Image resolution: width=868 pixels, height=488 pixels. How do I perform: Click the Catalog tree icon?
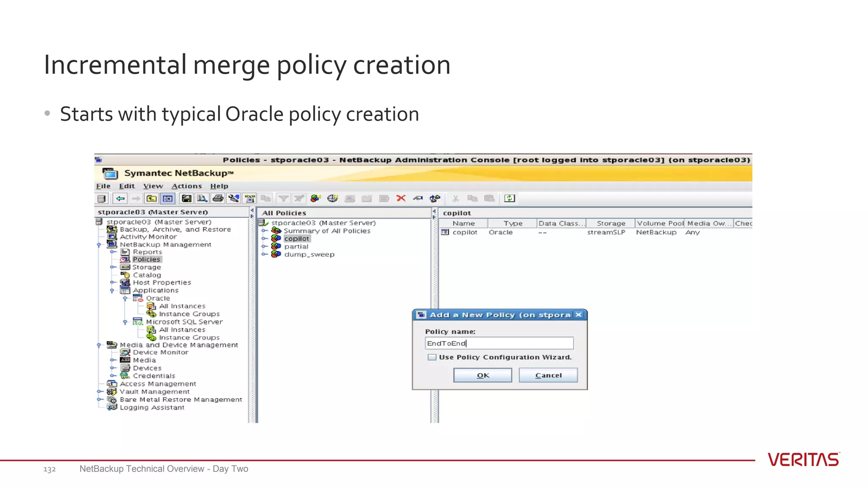click(x=125, y=275)
